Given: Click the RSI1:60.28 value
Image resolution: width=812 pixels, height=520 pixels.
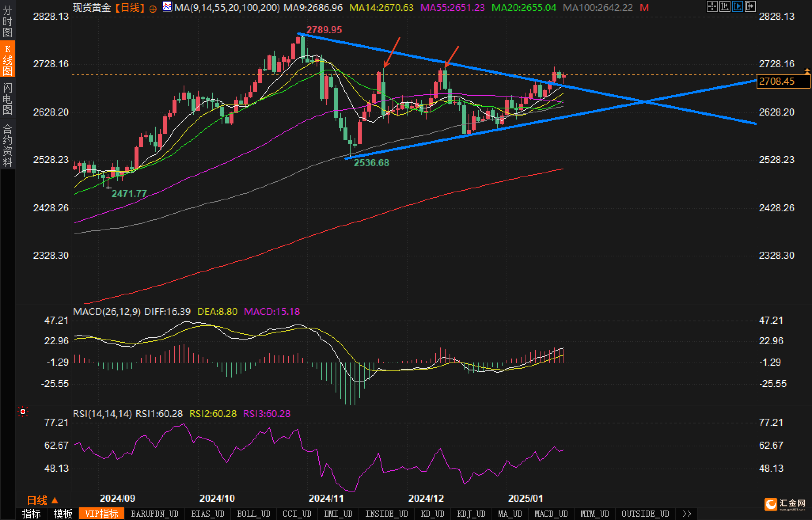Looking at the screenshot, I should [159, 414].
